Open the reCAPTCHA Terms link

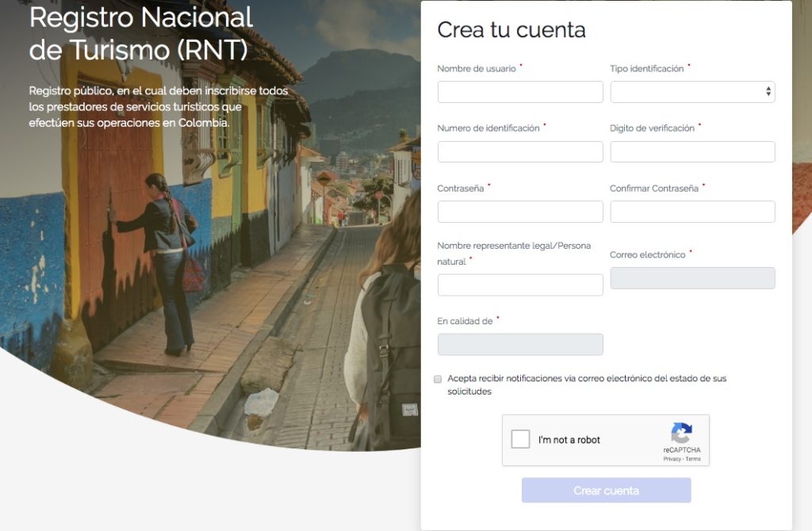[x=695, y=458]
